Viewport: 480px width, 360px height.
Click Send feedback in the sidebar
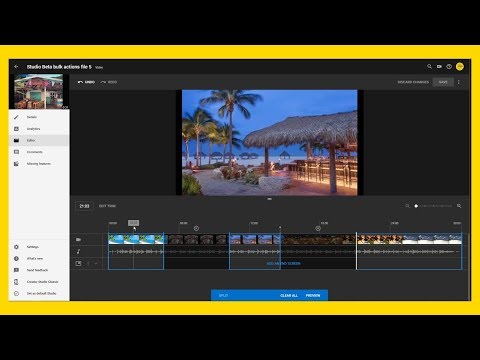pyautogui.click(x=39, y=270)
